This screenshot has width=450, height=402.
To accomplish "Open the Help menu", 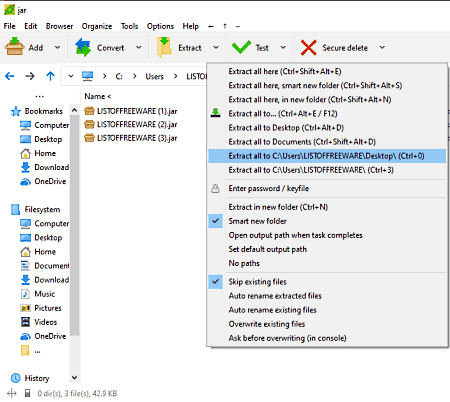I will click(x=190, y=26).
